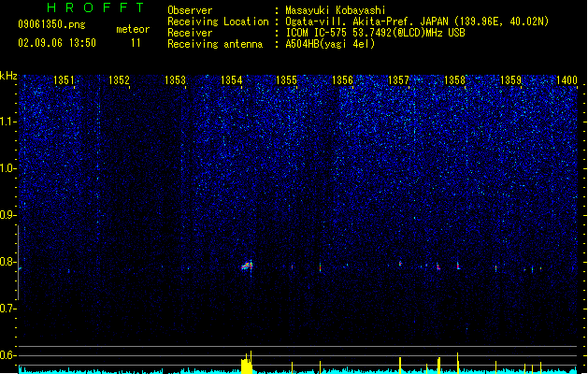
Task: Click the 0.8 kHz axis label
Action: point(7,262)
